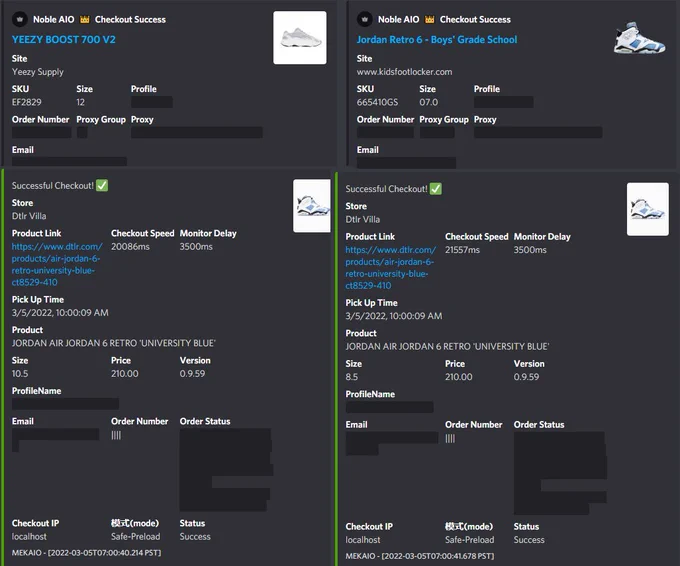Click the Dtlr Villa store text in the 21557ms card
Viewport: 680px width, 566px height.
[x=363, y=220]
